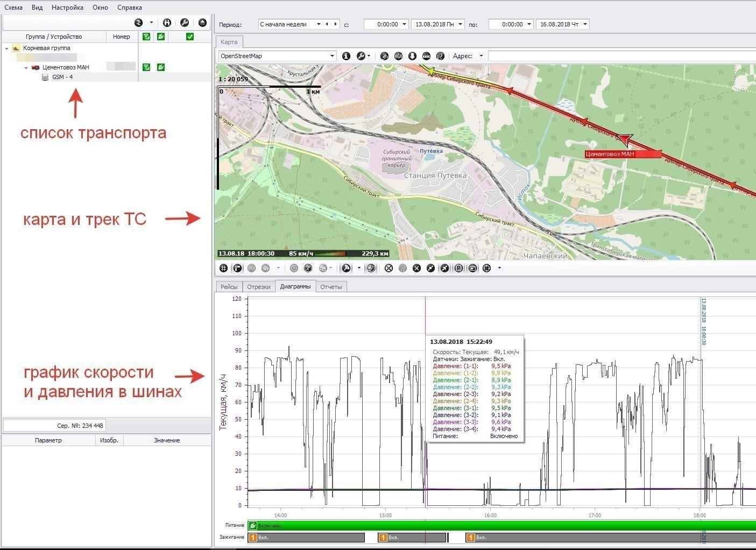Open the Настройка menu
Image resolution: width=756 pixels, height=550 pixels.
67,8
